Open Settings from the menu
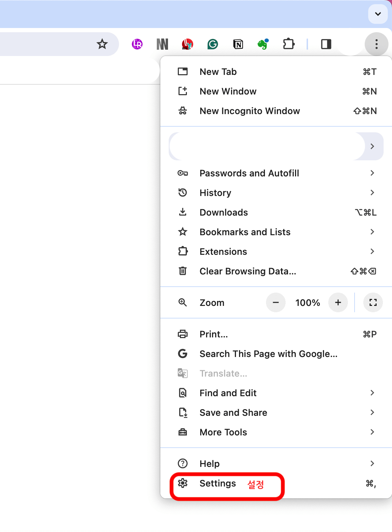The width and height of the screenshot is (392, 532). [218, 483]
